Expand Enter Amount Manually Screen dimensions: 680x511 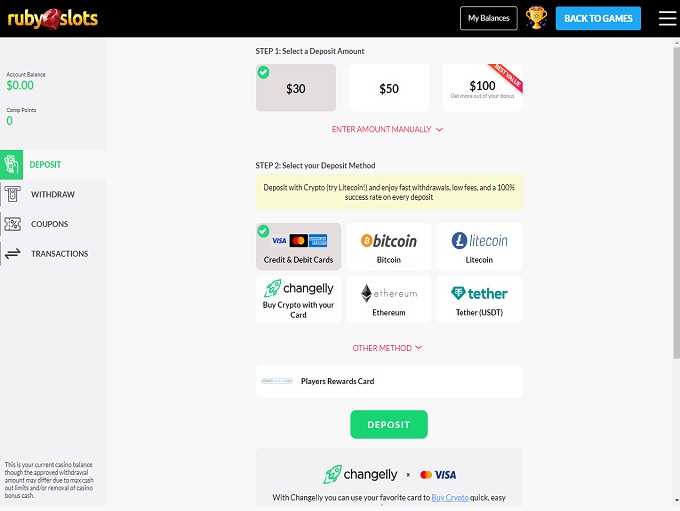(388, 129)
